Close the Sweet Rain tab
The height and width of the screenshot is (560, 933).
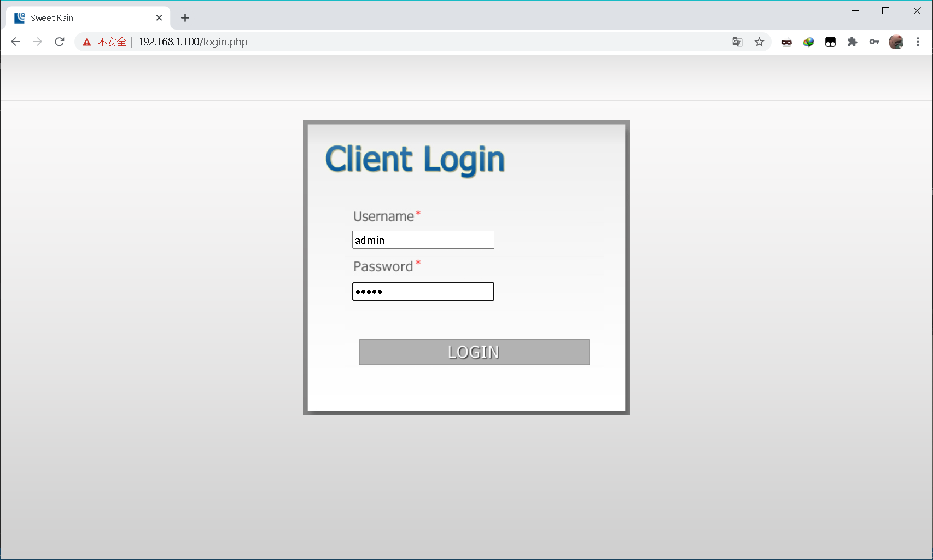coord(159,18)
